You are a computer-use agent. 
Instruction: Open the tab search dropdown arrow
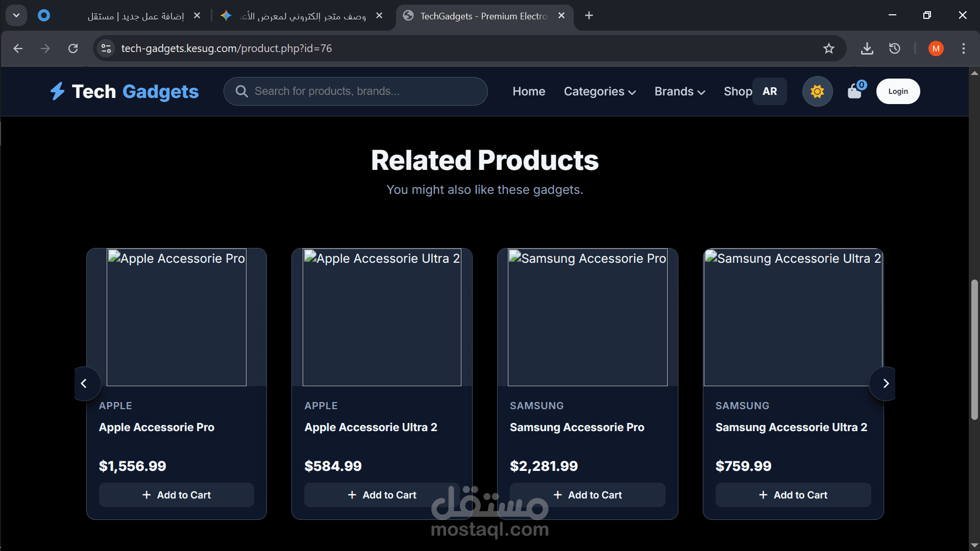16,15
